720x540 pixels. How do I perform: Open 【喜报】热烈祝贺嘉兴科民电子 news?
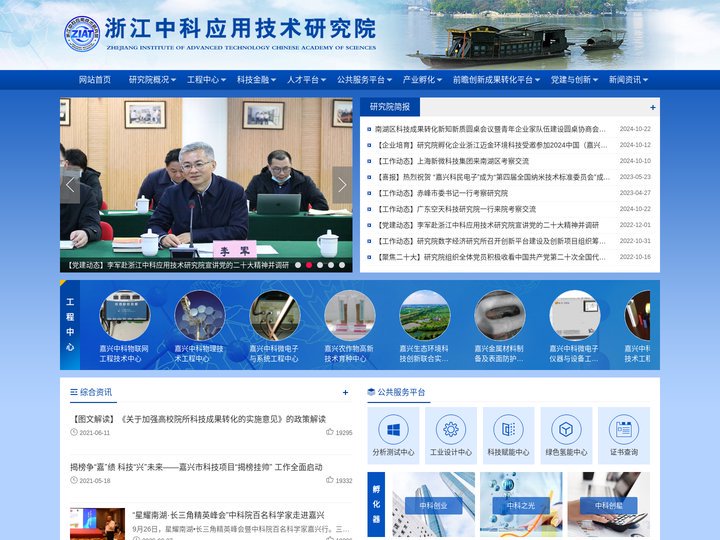click(493, 177)
